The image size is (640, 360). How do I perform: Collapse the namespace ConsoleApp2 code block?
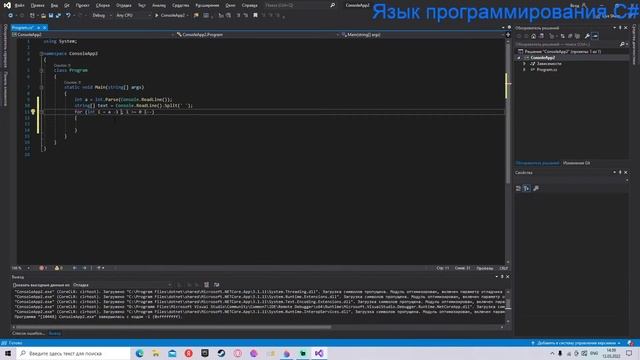click(x=41, y=53)
